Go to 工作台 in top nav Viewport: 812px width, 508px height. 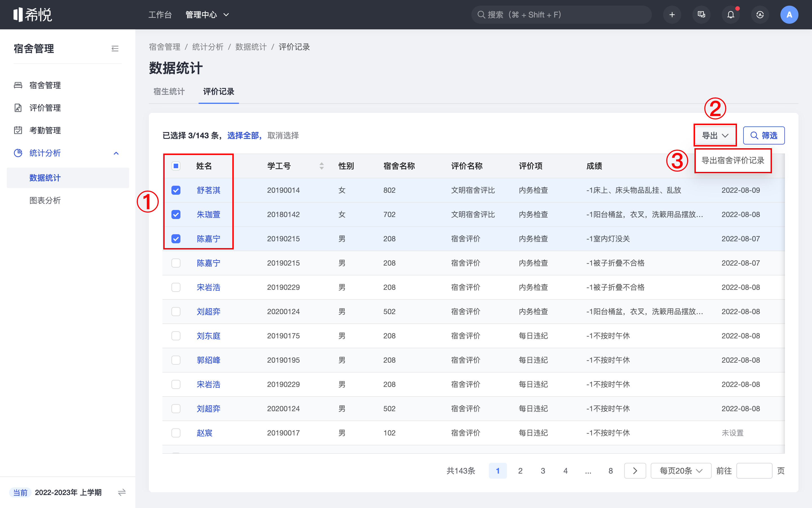[x=160, y=15]
